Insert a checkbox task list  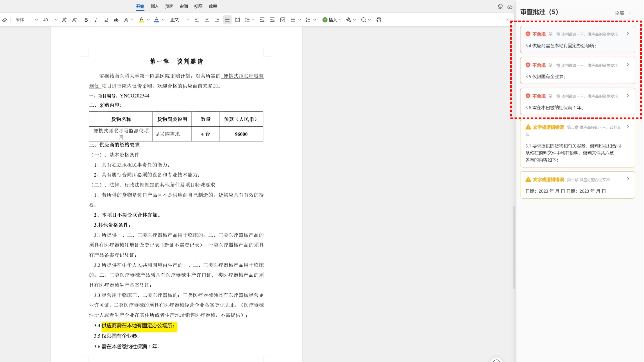[283, 20]
